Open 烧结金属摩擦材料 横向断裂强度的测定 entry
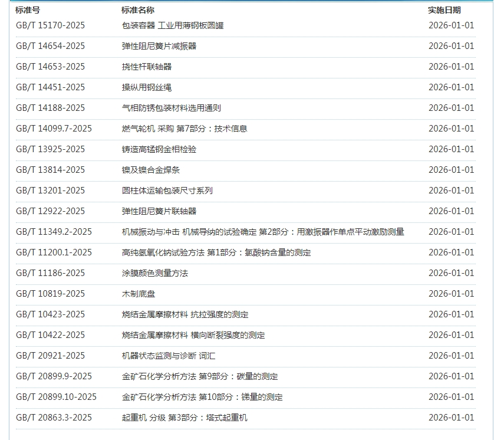504x440 pixels. 193,335
